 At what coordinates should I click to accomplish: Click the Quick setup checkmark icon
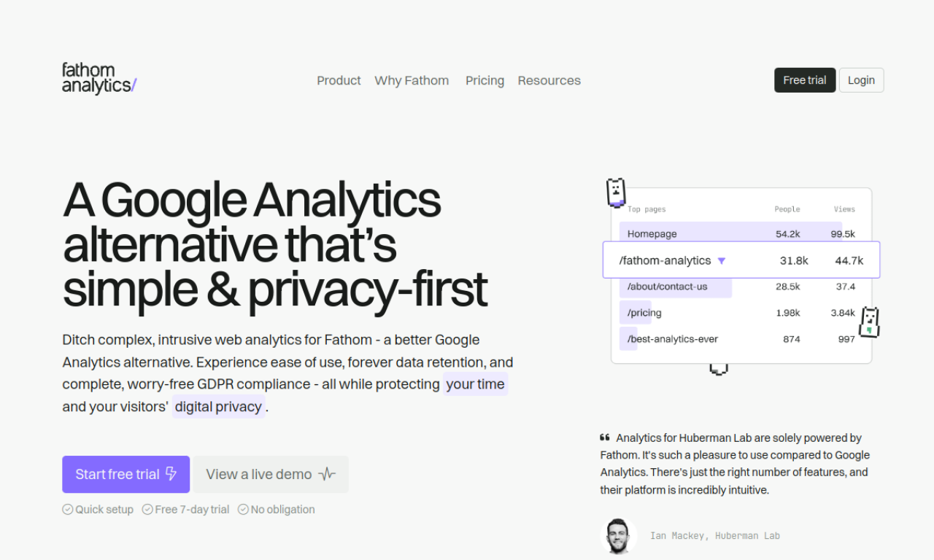(x=68, y=510)
